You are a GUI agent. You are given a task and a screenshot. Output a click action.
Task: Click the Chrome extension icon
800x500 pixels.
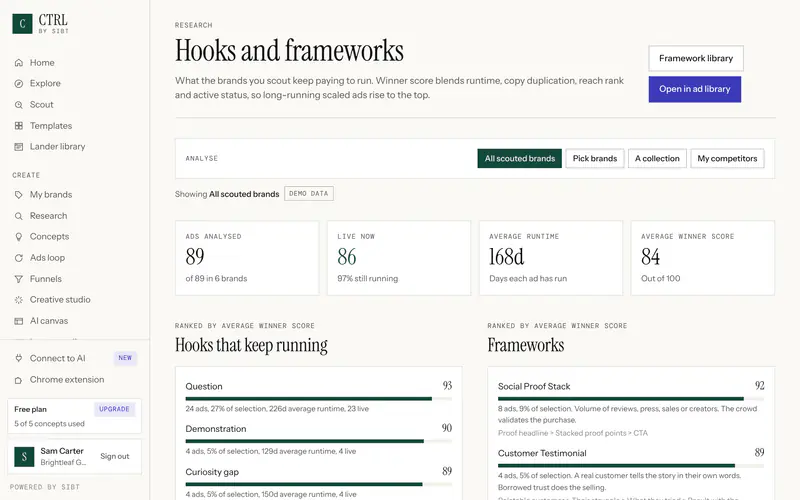click(19, 380)
